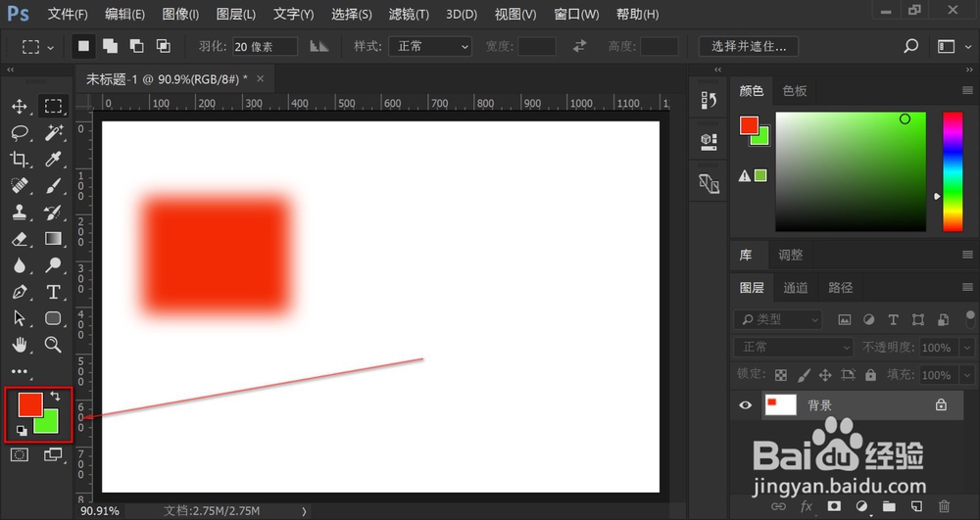The image size is (980, 520).
Task: Select the Move tool
Action: tap(20, 106)
